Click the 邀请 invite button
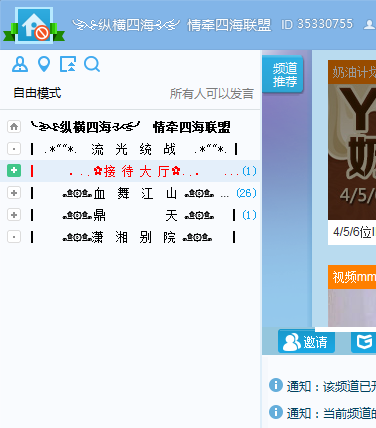 (306, 342)
